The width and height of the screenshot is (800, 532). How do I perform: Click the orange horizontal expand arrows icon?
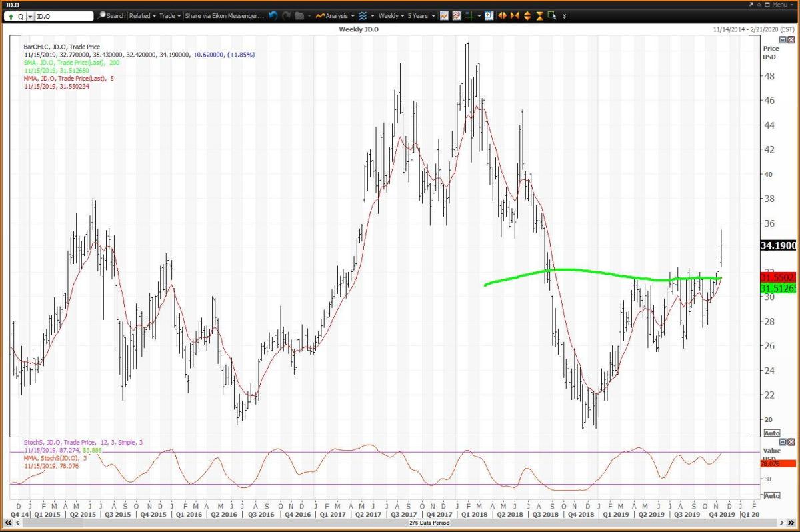point(503,15)
